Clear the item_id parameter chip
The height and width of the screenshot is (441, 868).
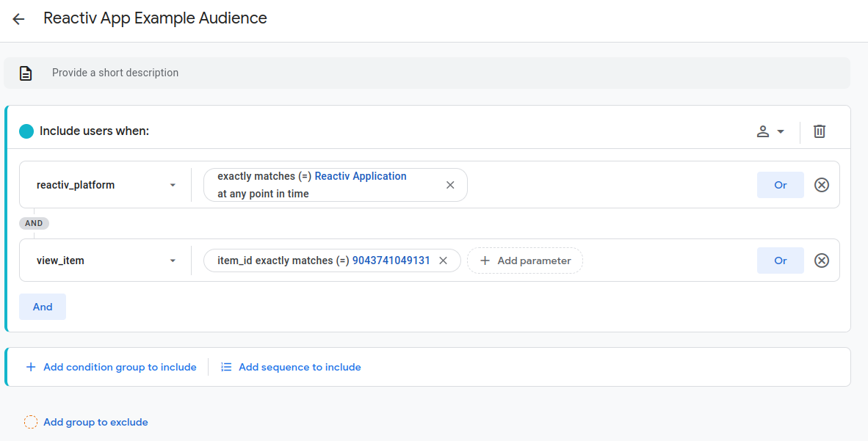point(443,260)
